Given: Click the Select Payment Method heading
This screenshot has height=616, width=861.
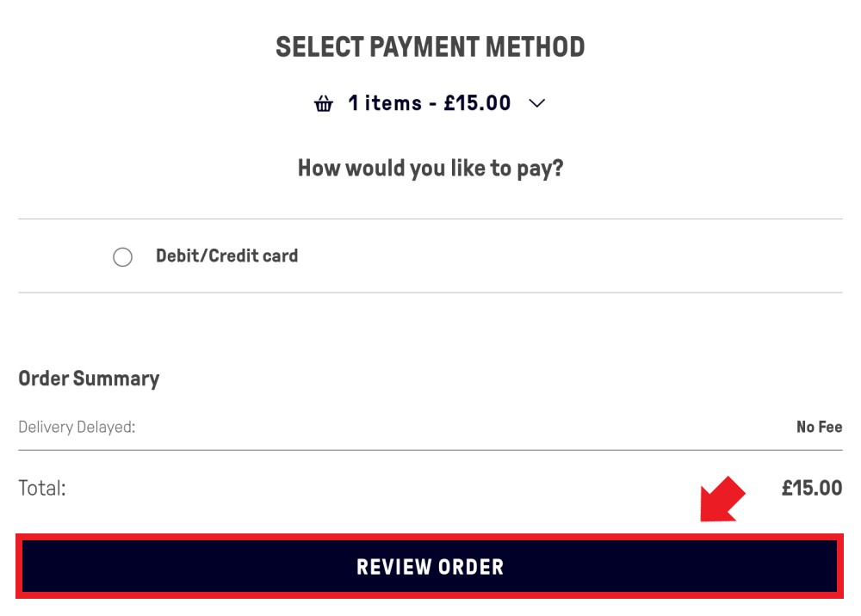Looking at the screenshot, I should point(430,47).
